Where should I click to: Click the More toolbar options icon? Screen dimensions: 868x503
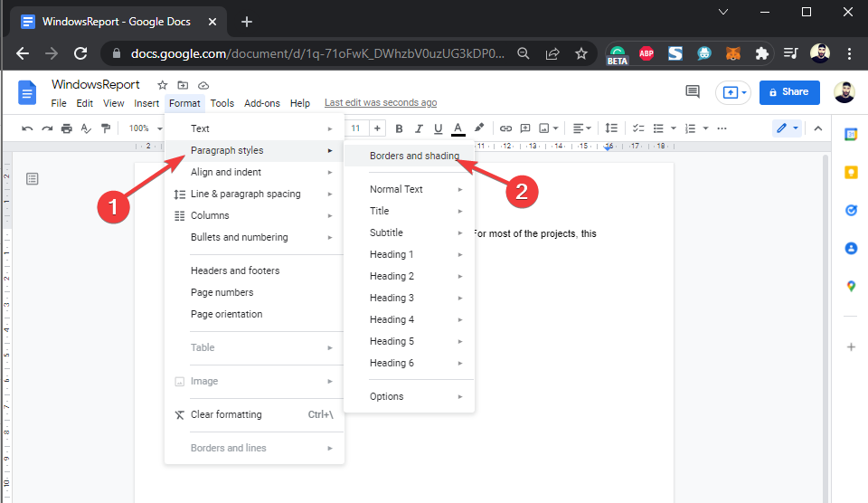pos(722,128)
